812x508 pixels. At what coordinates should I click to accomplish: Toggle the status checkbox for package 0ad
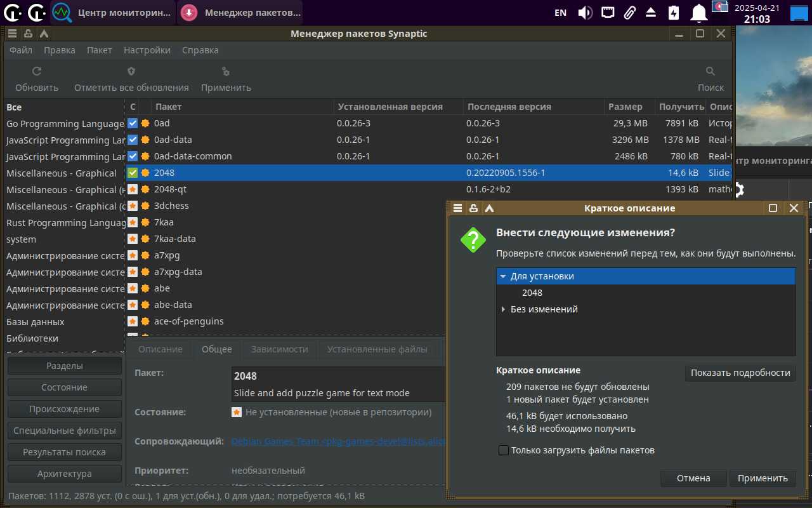pos(133,123)
